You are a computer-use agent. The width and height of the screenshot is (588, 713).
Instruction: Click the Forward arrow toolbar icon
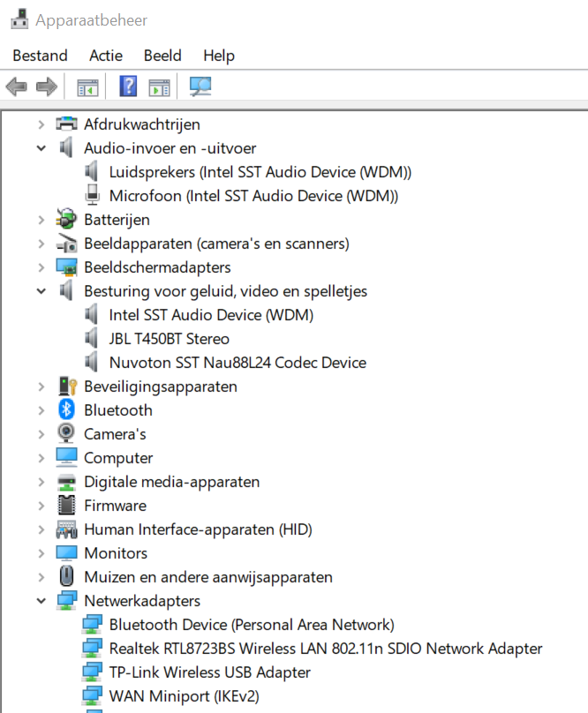pos(47,86)
